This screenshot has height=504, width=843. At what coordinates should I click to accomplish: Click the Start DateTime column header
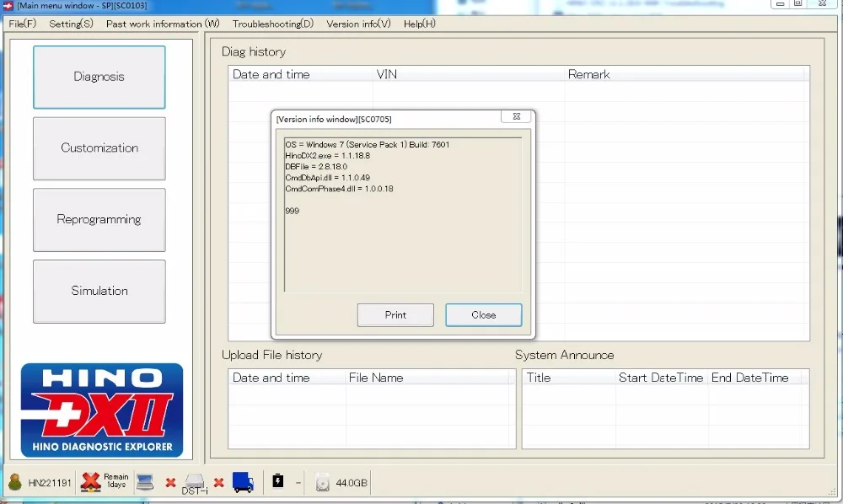click(x=661, y=378)
